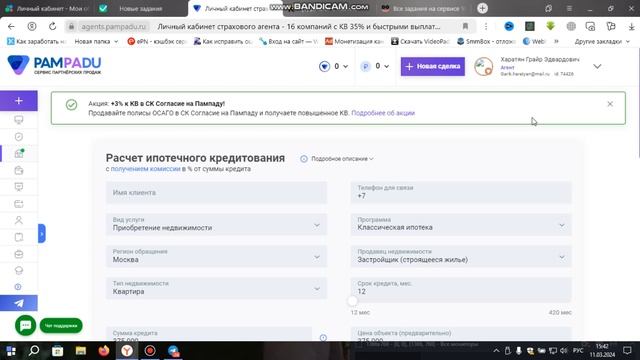
Task: Click the user avatar picture
Action: coord(484,67)
